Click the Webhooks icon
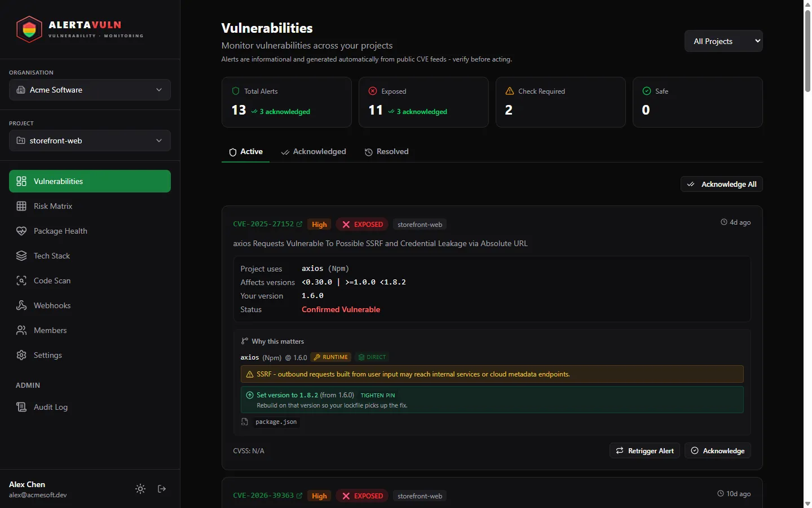Image resolution: width=812 pixels, height=508 pixels. click(x=21, y=305)
